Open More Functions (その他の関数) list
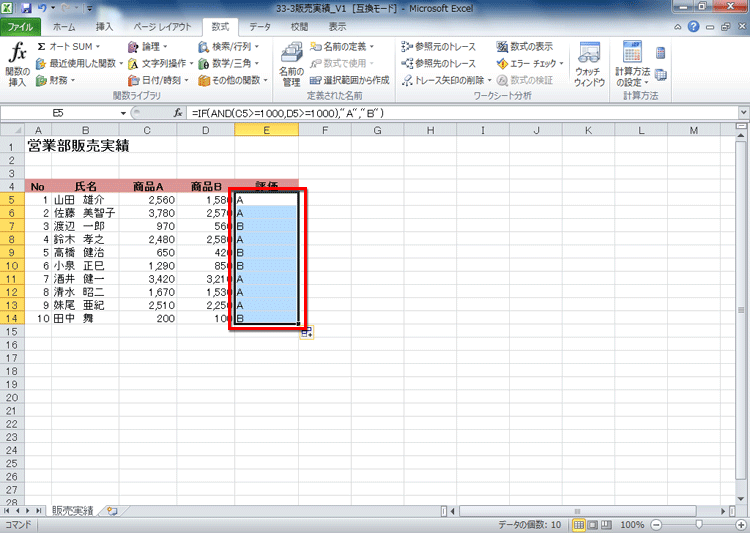This screenshot has height=533, width=750. point(233,80)
